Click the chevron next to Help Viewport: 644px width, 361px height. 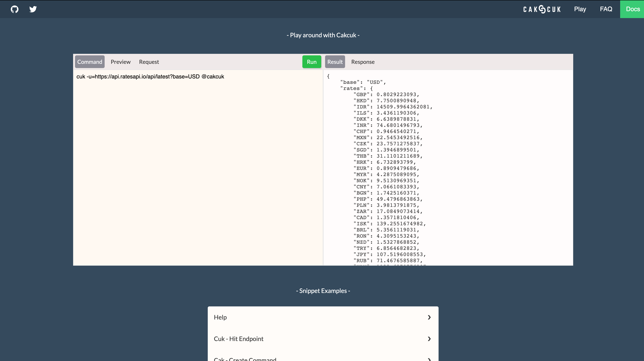[x=429, y=317]
